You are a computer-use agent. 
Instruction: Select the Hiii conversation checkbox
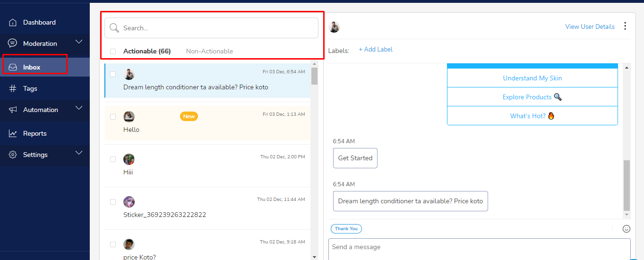pos(113,159)
